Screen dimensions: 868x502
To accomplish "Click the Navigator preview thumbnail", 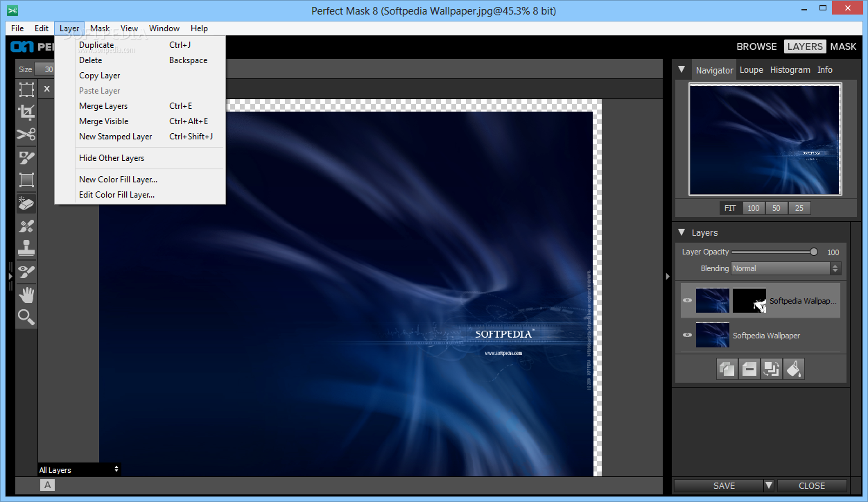I will [x=765, y=139].
